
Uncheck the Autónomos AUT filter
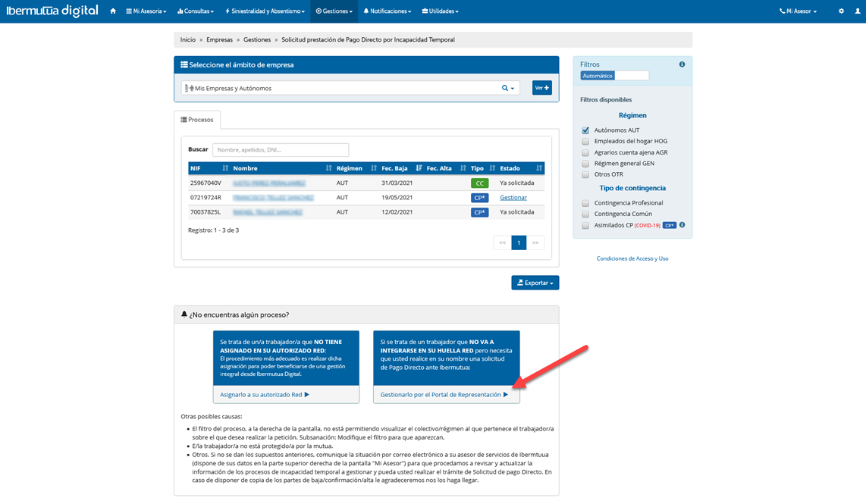585,130
